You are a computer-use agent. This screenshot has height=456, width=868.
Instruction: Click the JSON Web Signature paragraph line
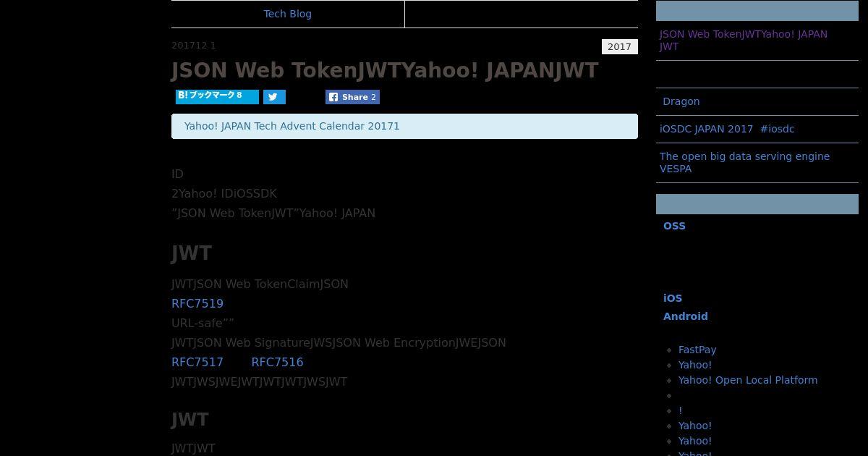[339, 342]
